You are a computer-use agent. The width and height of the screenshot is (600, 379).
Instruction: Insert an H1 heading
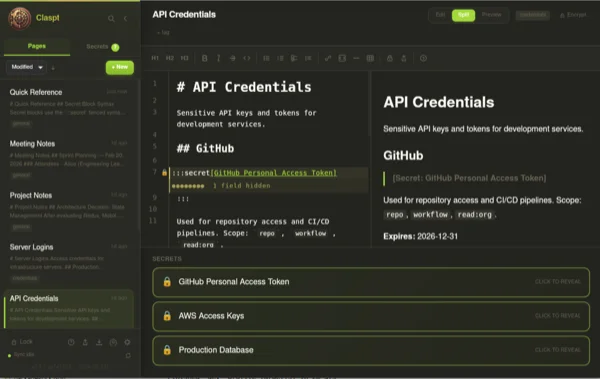pyautogui.click(x=155, y=58)
